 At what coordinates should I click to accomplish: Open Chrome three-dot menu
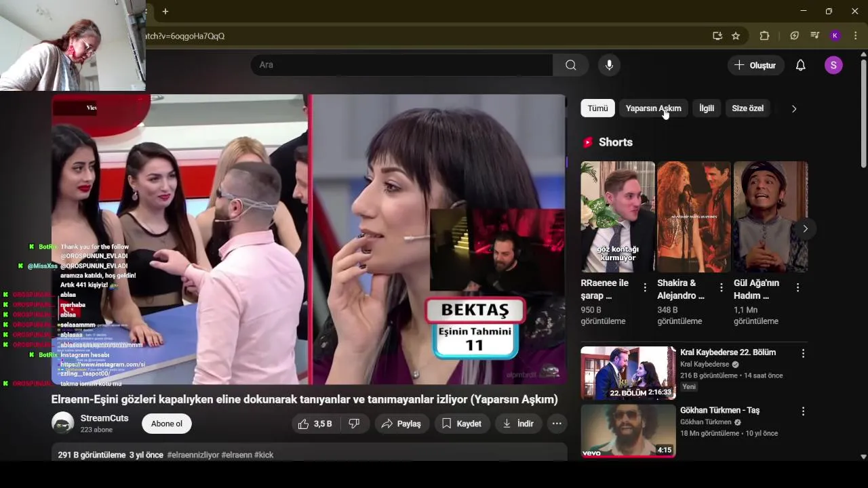[855, 36]
